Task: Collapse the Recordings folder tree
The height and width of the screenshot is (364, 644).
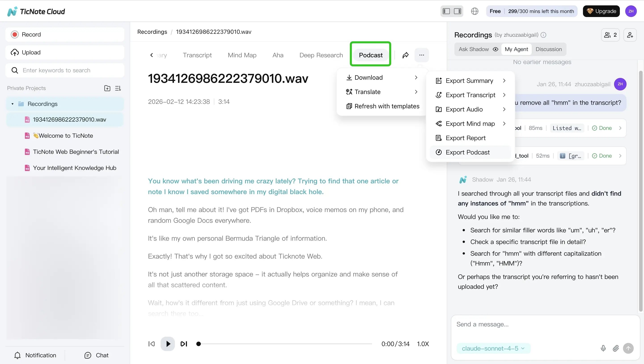Action: pyautogui.click(x=13, y=104)
